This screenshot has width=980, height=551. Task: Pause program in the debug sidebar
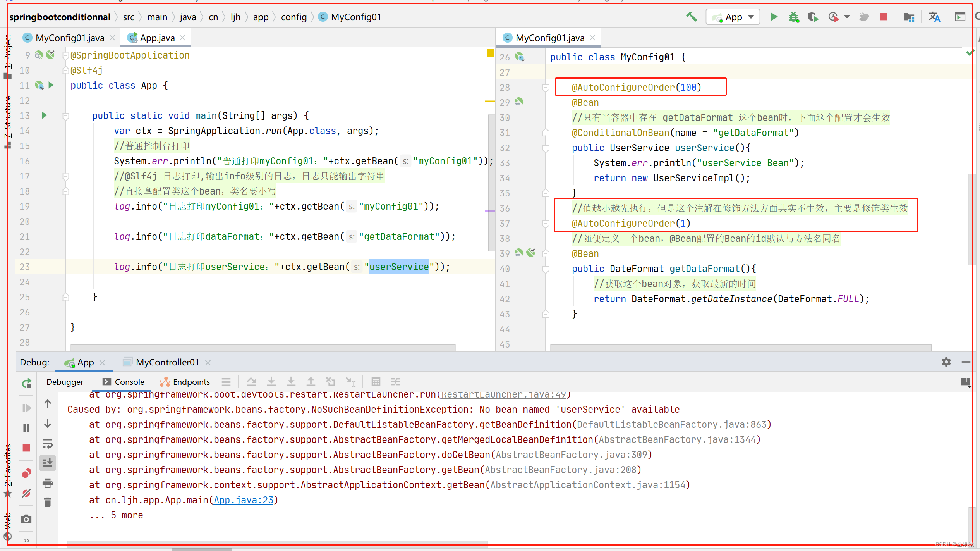pyautogui.click(x=26, y=428)
